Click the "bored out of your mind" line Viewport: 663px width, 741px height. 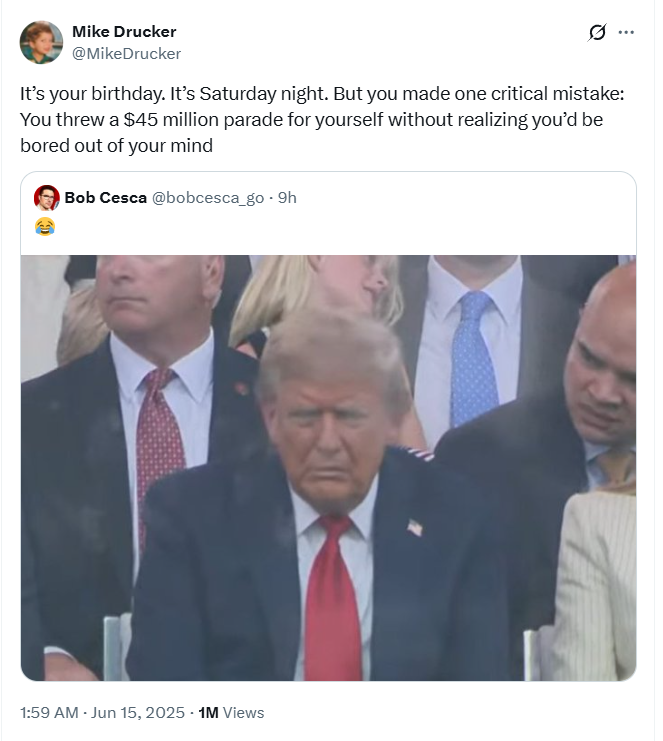(x=117, y=145)
